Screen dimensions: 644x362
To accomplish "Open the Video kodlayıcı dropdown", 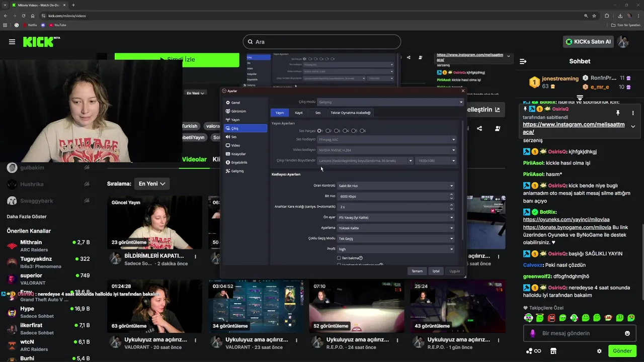I will (x=386, y=150).
